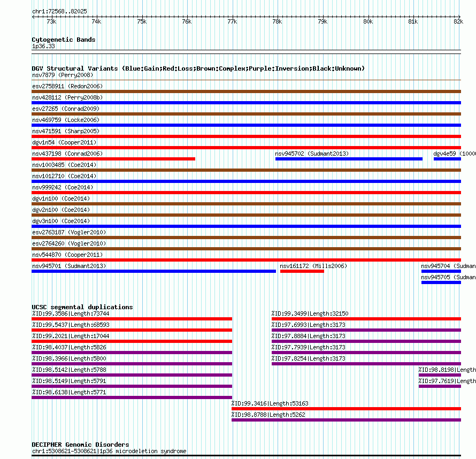Select the %ID:98.8788|Length:5262 duplication
The image size is (476, 459).
point(347,420)
